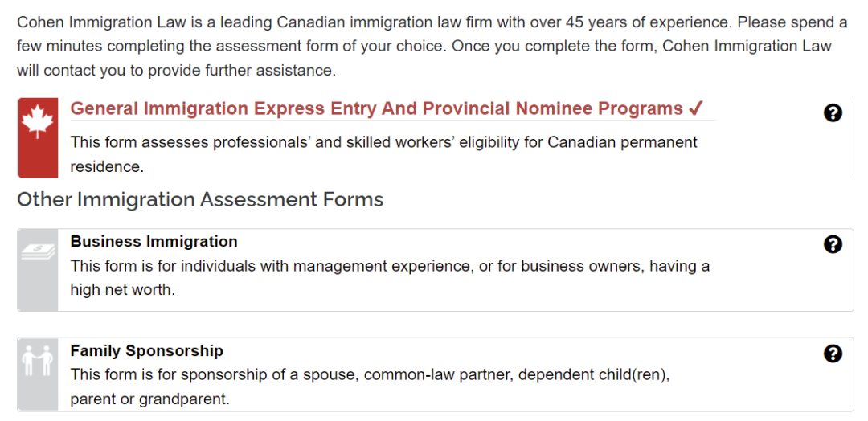Choose the General Immigration form card
The image size is (868, 421).
coord(435,137)
